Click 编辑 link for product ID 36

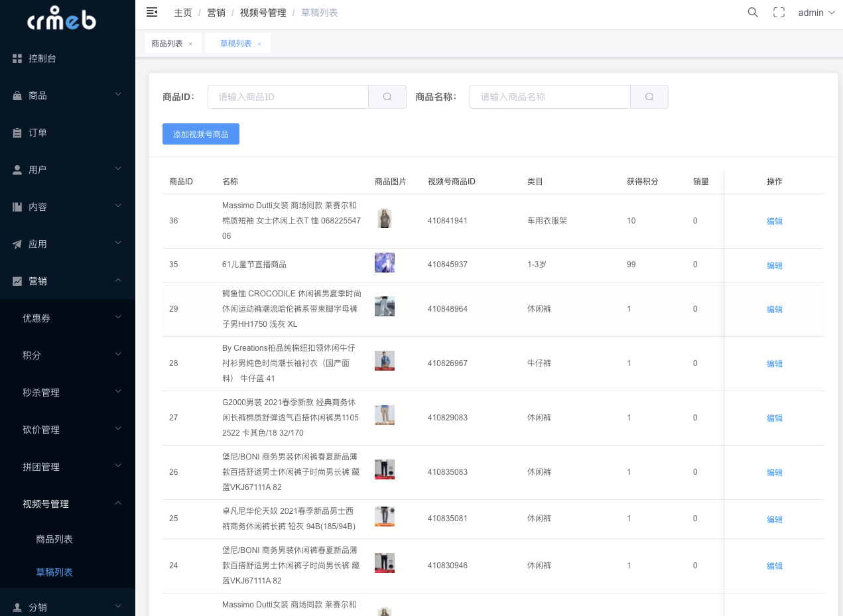(774, 220)
